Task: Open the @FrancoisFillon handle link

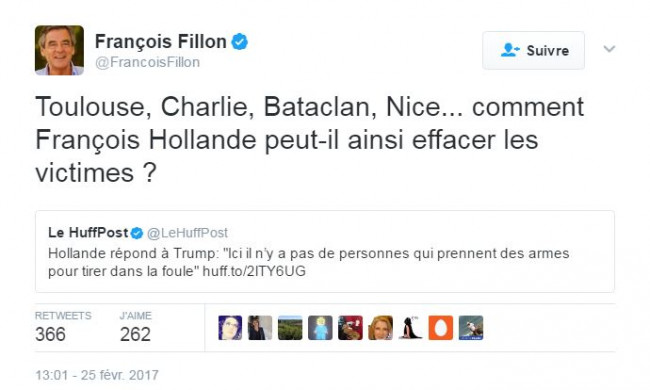Action: 148,62
